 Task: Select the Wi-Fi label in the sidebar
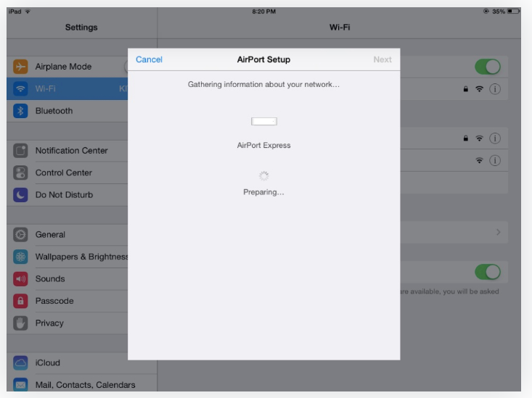45,89
